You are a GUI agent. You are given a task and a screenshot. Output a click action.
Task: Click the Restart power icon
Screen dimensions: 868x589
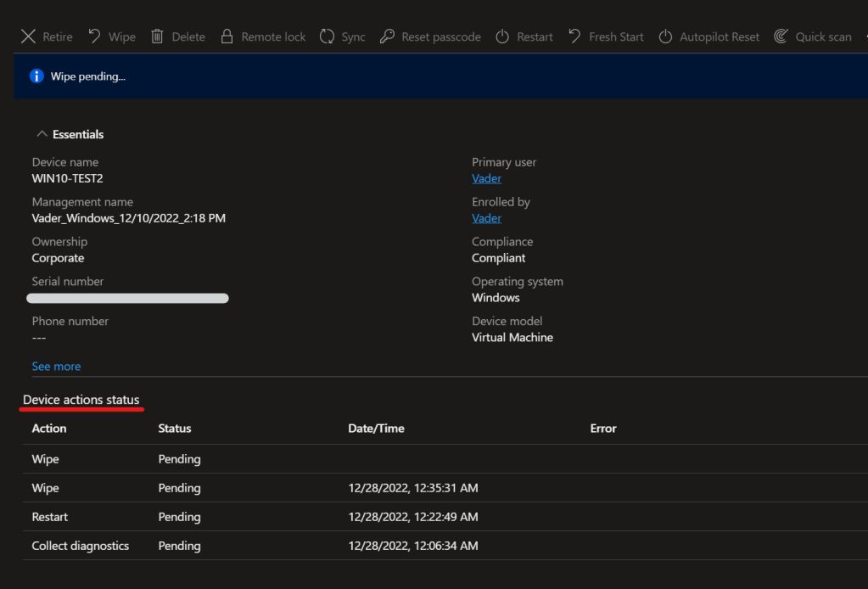(x=502, y=36)
